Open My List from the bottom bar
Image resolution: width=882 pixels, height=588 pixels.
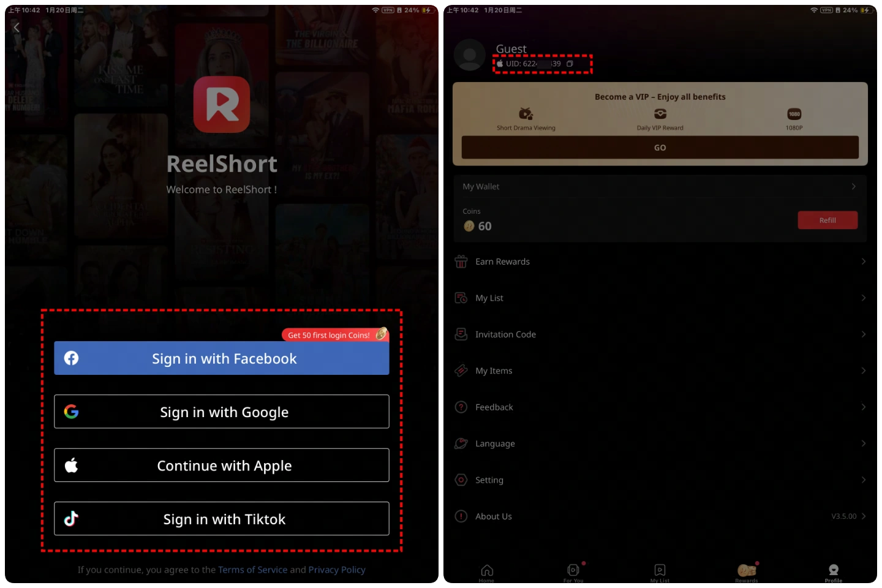coord(660,573)
